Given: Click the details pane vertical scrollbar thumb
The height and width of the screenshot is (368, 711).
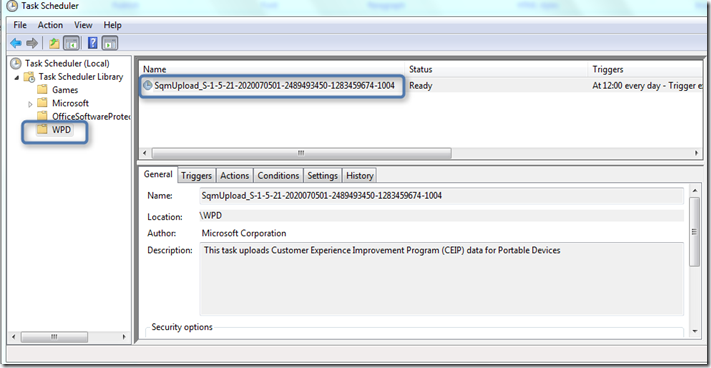Looking at the screenshot, I should point(694,232).
